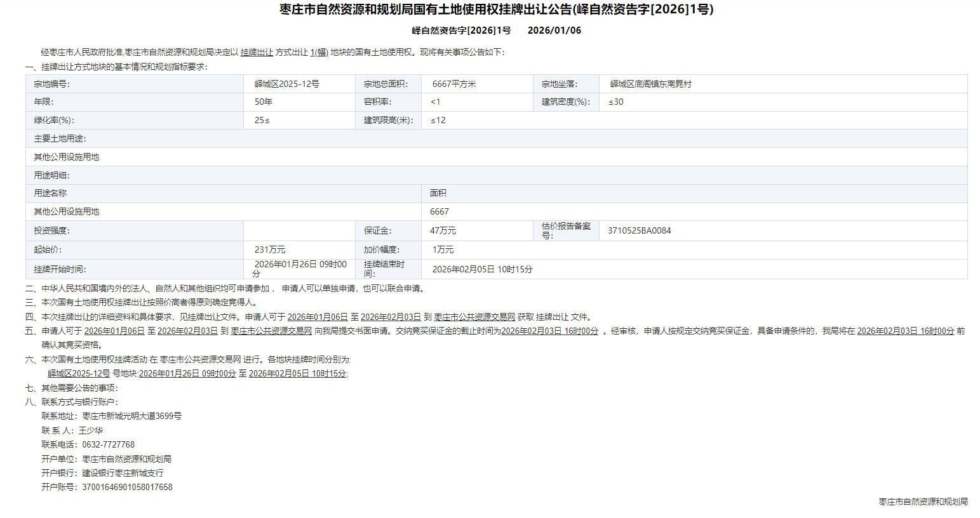
Task: Click the underlined 1(幅) parcel count
Action: [x=319, y=53]
